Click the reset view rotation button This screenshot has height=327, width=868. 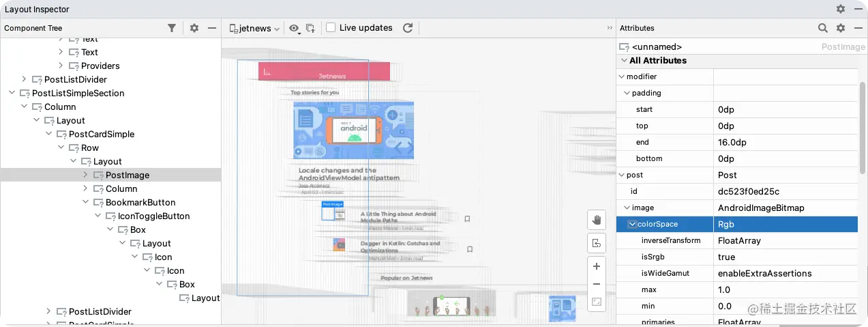tap(597, 242)
